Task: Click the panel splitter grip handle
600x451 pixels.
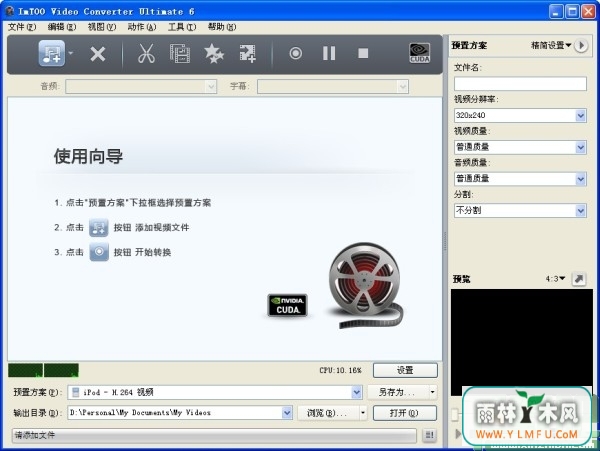Action: pos(445,241)
